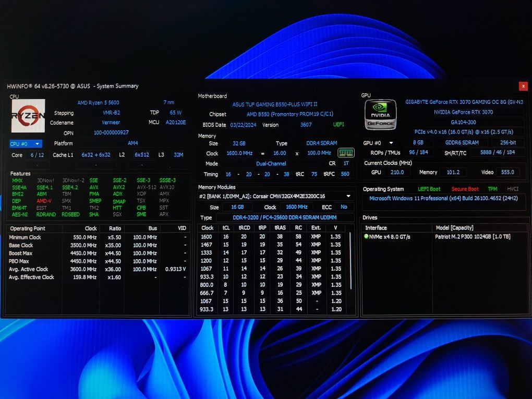532x399 pixels.
Task: Click the red Secure Boot status label
Action: point(465,189)
